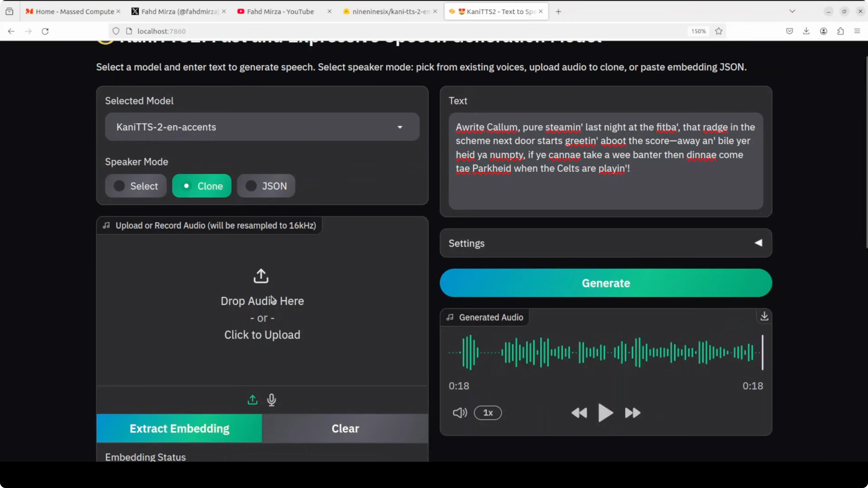Switch to the Fahd Mirza YouTube tab
Image resolution: width=868 pixels, height=488 pixels.
click(x=280, y=11)
